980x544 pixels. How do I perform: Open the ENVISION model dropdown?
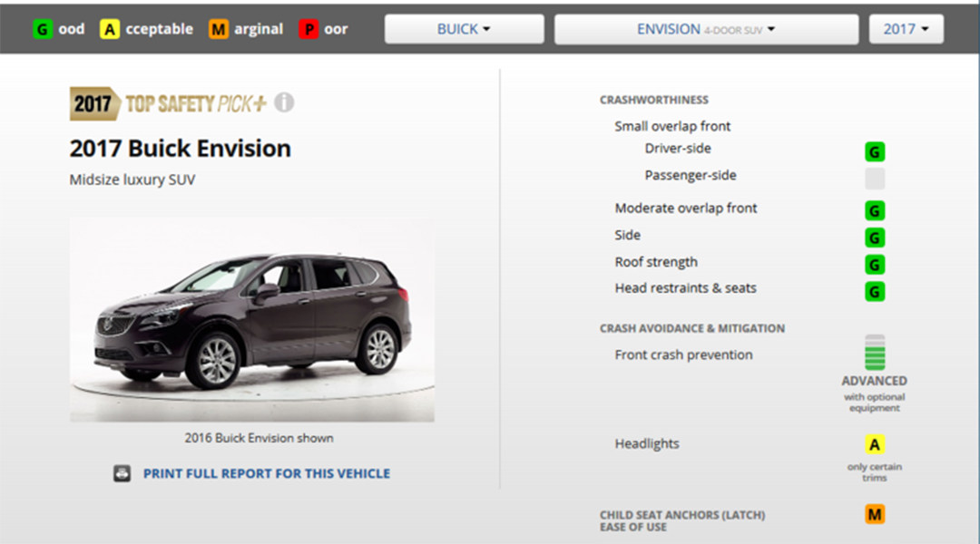click(706, 29)
